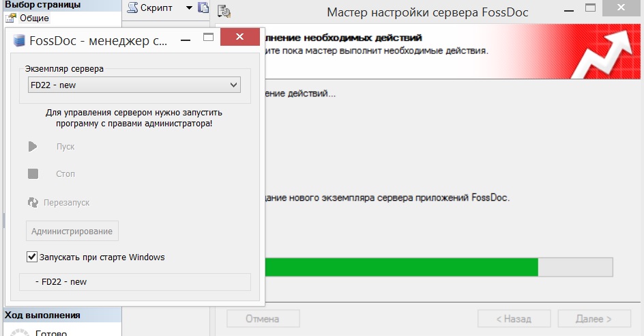Click the Перезапуск label
The height and width of the screenshot is (336, 644).
[67, 203]
